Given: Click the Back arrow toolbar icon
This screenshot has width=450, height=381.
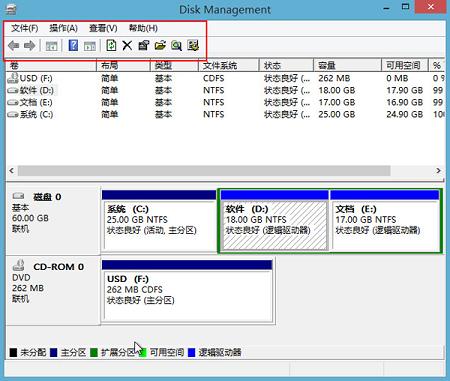Looking at the screenshot, I should [14, 45].
